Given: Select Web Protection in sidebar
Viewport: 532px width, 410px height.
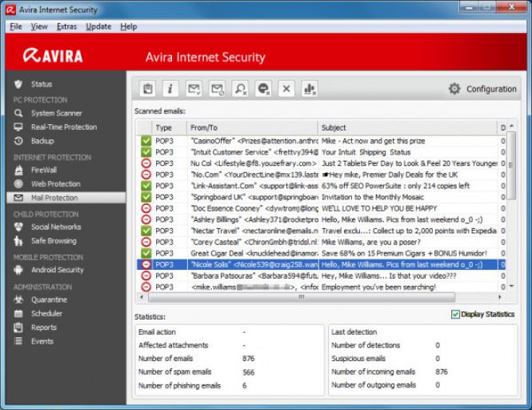Looking at the screenshot, I should point(56,183).
